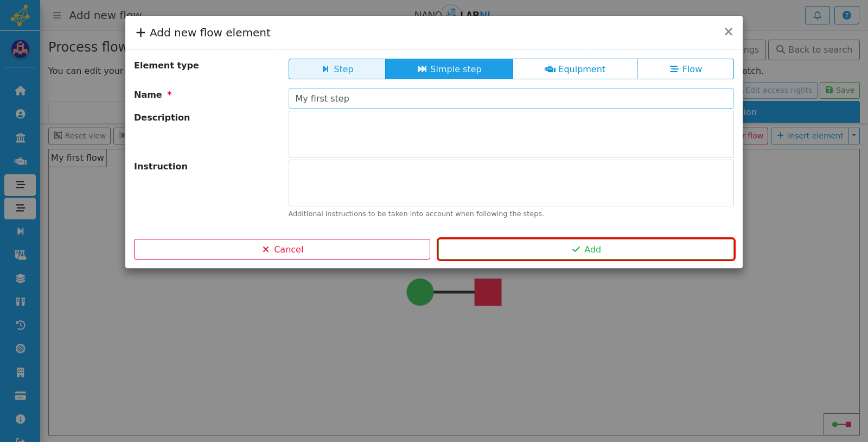Cancel adding the flow element
Screen dimensions: 868x442
[282, 249]
